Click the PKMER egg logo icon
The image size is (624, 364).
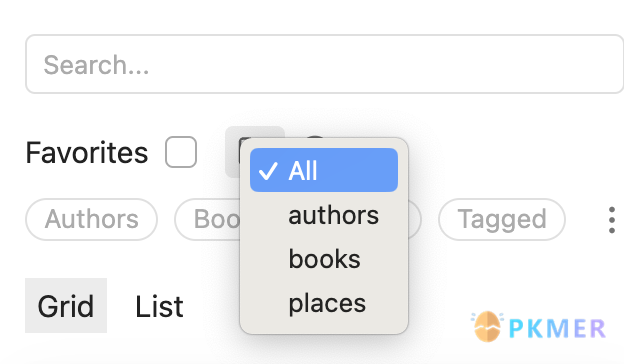[x=487, y=327]
